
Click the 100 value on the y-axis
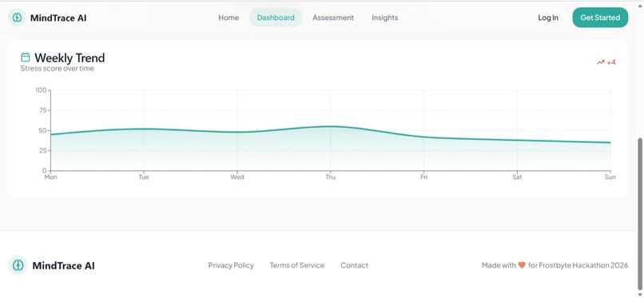click(x=41, y=90)
